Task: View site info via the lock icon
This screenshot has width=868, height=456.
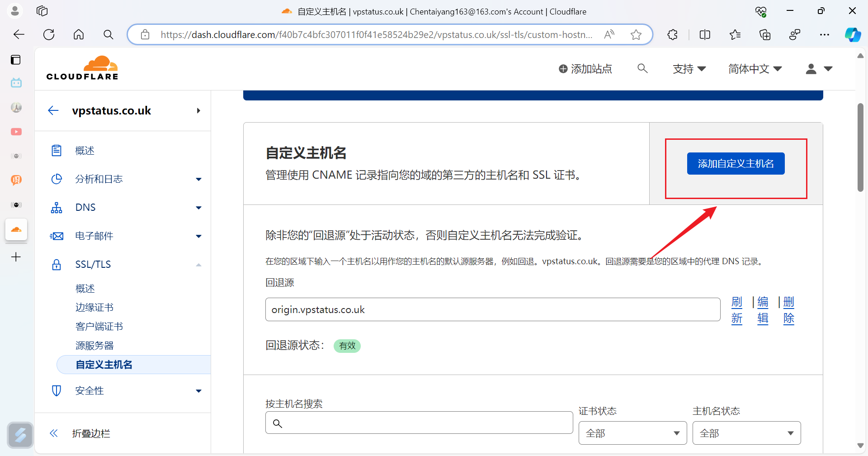Action: [x=145, y=34]
